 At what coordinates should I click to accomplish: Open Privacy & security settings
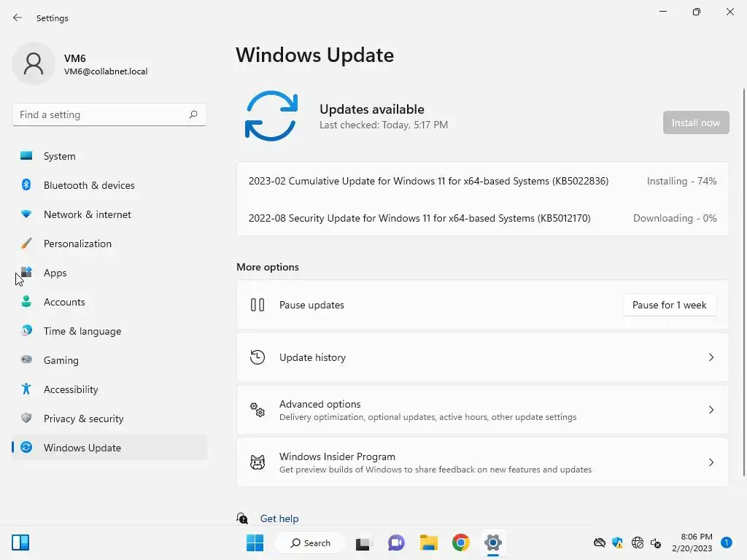pyautogui.click(x=109, y=419)
